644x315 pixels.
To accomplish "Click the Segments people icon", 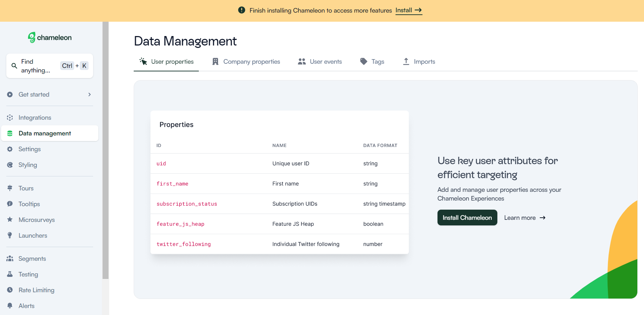I will coord(10,259).
